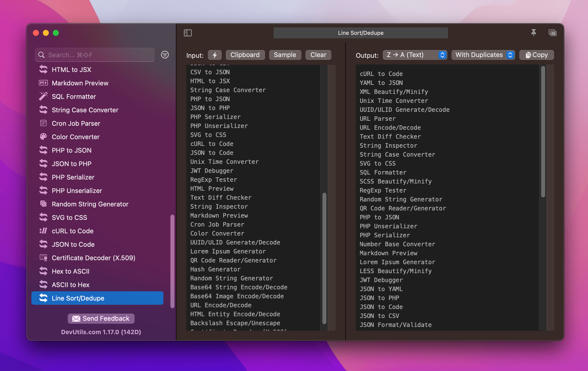Click the ASCII to Hex sidebar icon
Viewport: 588px width, 371px height.
[43, 285]
